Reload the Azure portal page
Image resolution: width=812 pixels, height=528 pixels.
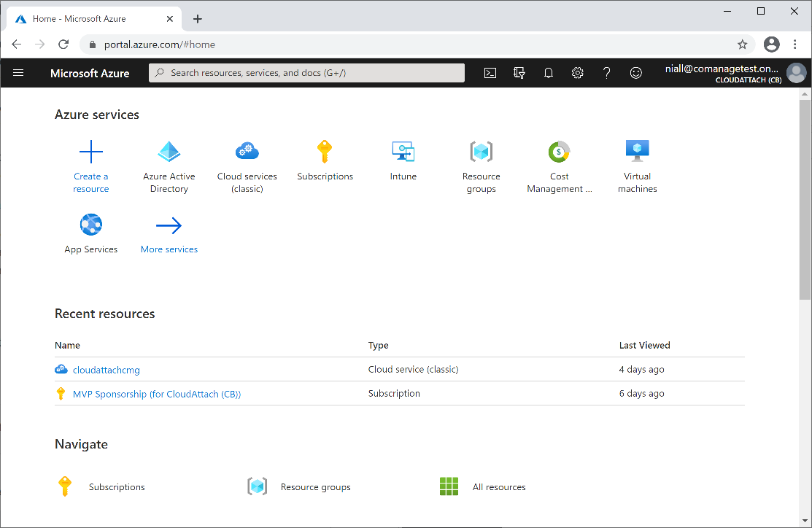(63, 44)
